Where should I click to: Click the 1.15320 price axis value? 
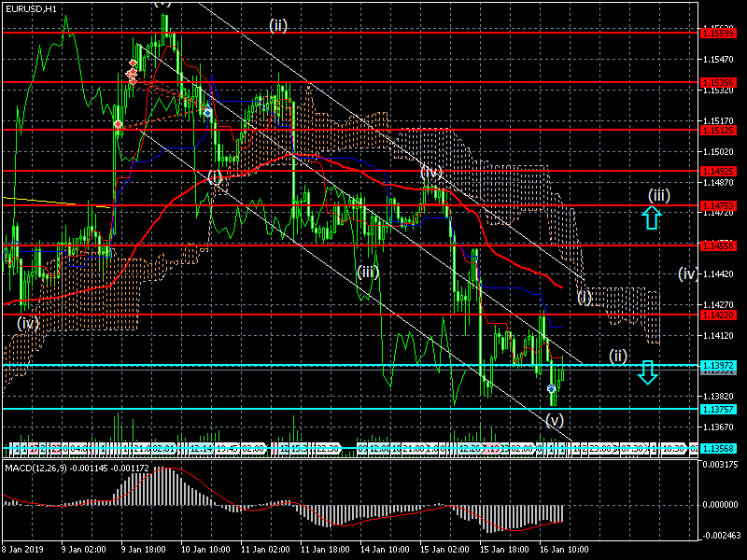718,90
